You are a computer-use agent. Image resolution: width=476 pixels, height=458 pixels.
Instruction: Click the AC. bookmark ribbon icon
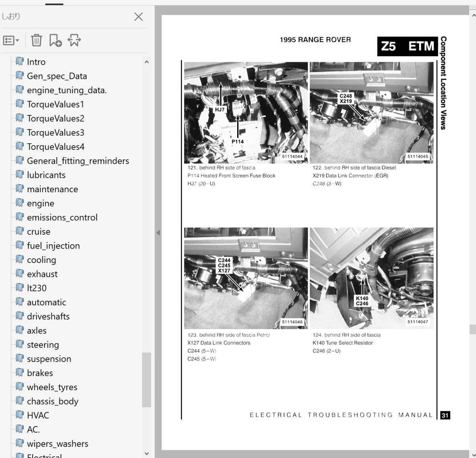click(x=19, y=429)
